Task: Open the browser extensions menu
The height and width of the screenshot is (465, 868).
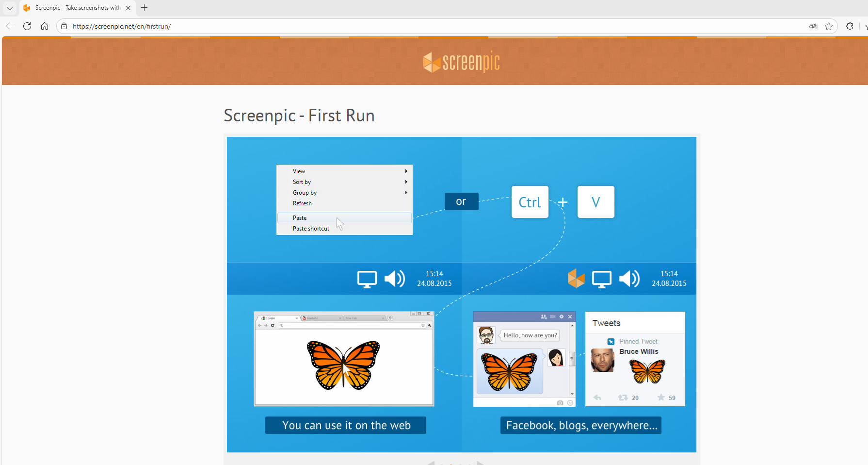Action: point(850,26)
